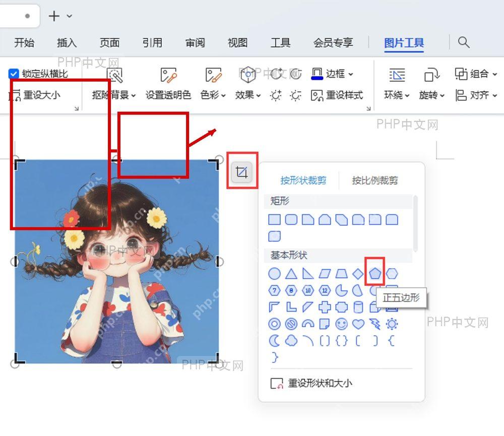Select the diamond crop shape

(358, 274)
